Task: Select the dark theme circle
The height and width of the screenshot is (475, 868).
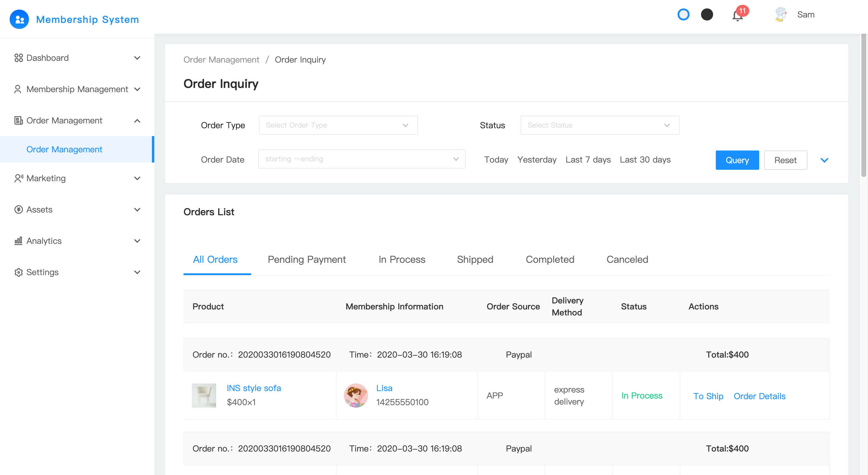Action: pos(706,14)
